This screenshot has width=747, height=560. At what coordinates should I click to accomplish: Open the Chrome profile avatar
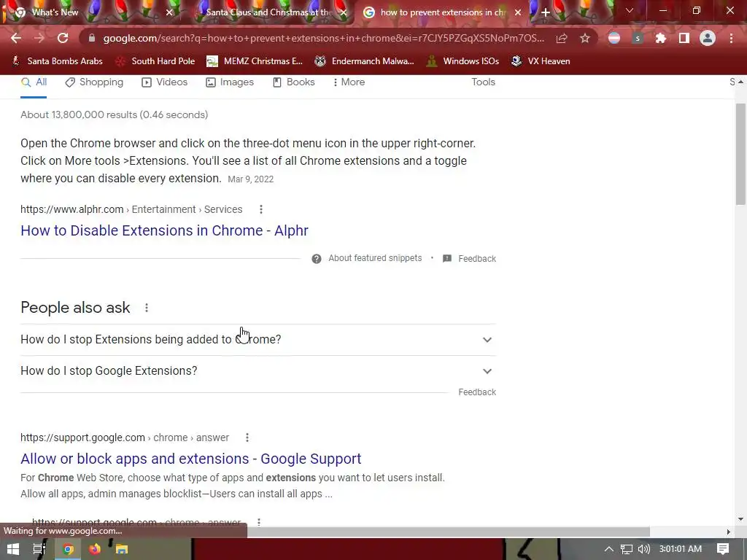[708, 38]
